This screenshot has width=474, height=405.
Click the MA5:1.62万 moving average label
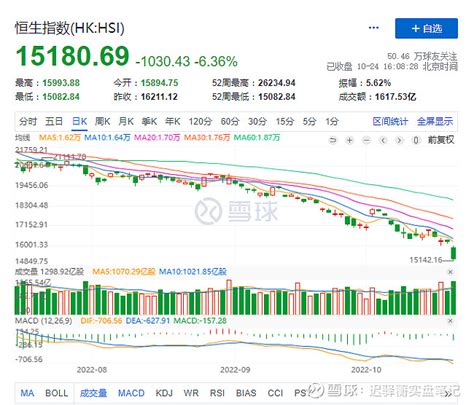(60, 137)
